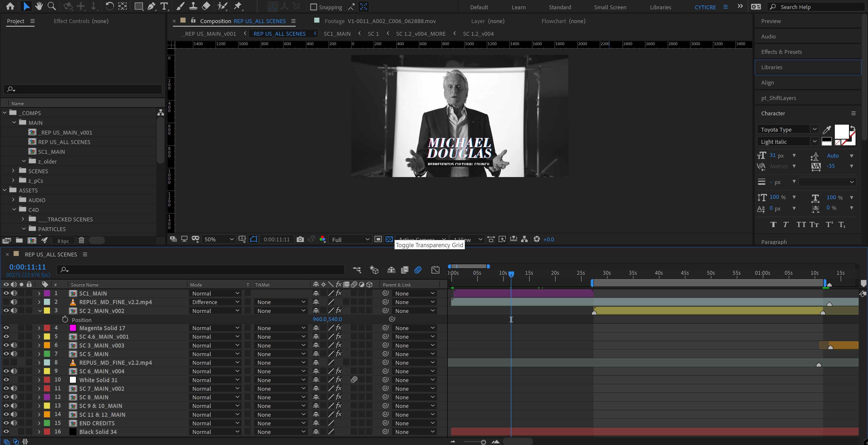Select the Puppet Pin tool
The image size is (868, 445).
coord(238,6)
